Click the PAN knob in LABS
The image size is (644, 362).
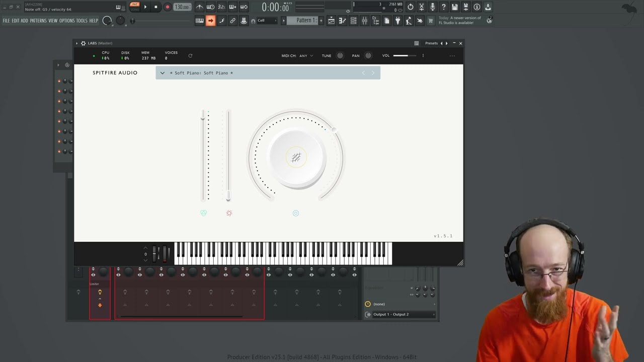pyautogui.click(x=368, y=56)
